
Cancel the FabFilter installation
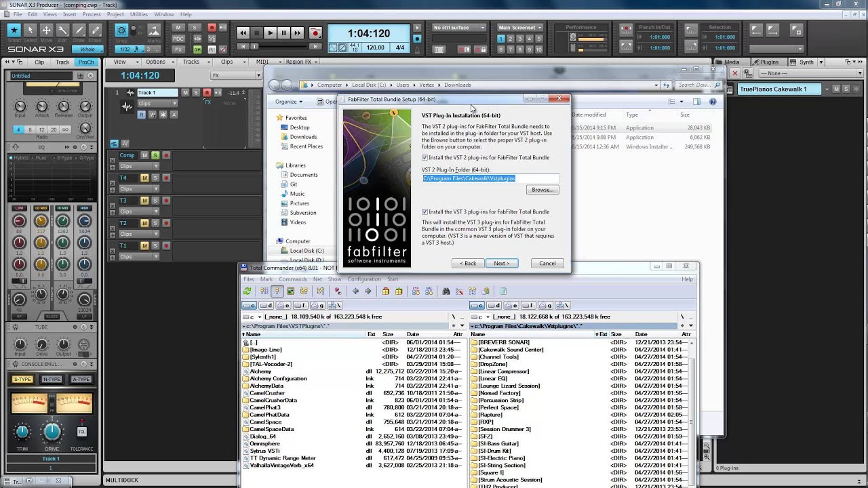pyautogui.click(x=547, y=263)
